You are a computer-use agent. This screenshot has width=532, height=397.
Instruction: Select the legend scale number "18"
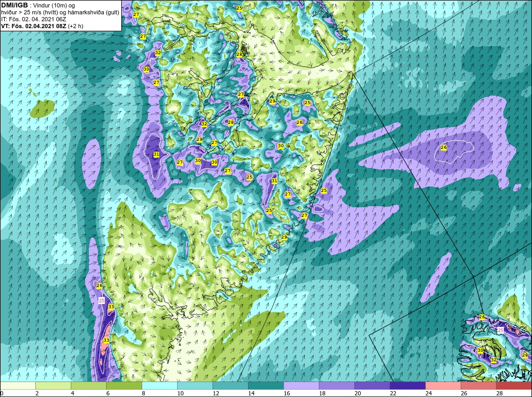322,393
